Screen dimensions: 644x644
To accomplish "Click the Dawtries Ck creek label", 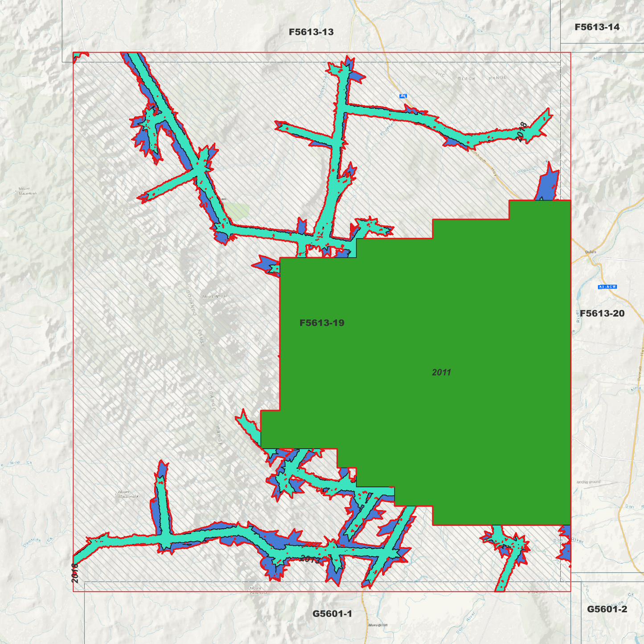I will click(37, 541).
